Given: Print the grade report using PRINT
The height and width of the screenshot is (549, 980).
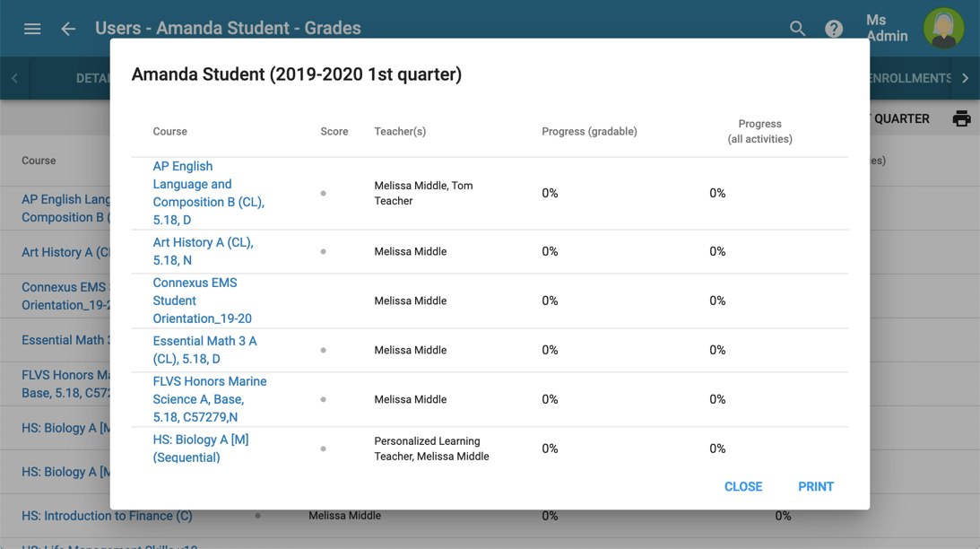Looking at the screenshot, I should [815, 486].
